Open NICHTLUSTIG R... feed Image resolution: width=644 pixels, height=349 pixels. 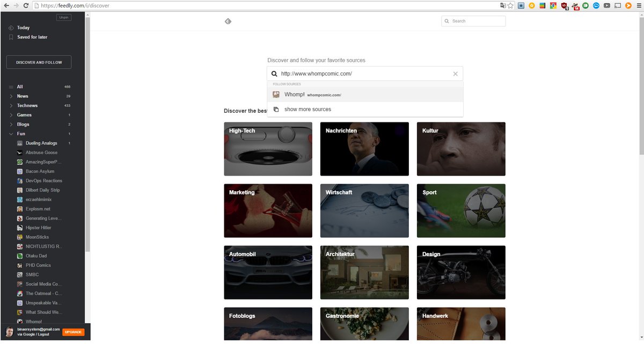[43, 246]
